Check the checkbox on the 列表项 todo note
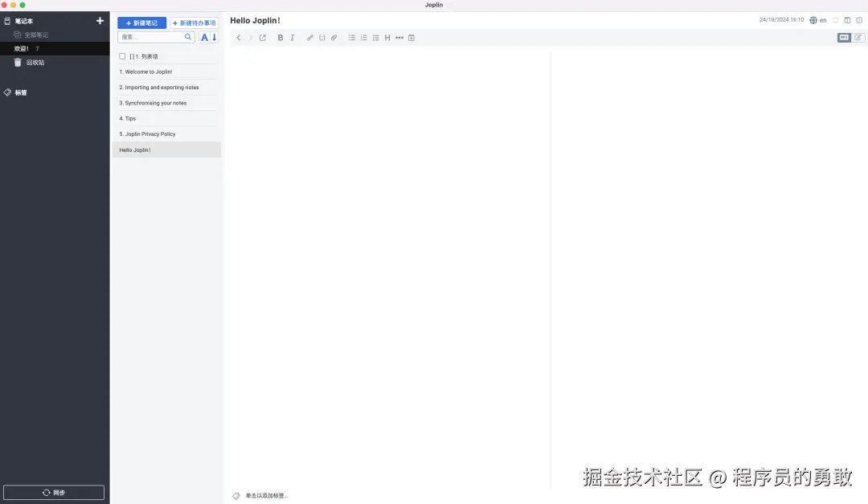 pyautogui.click(x=122, y=55)
